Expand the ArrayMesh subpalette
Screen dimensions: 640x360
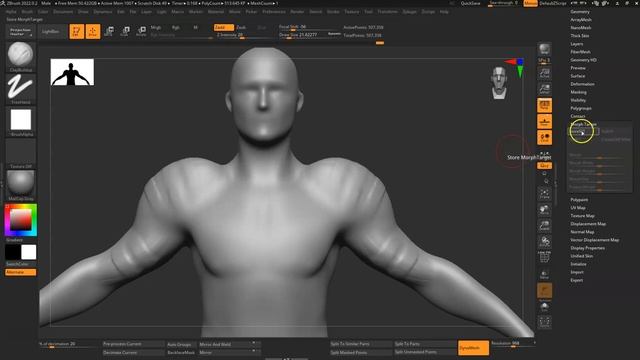[581, 20]
